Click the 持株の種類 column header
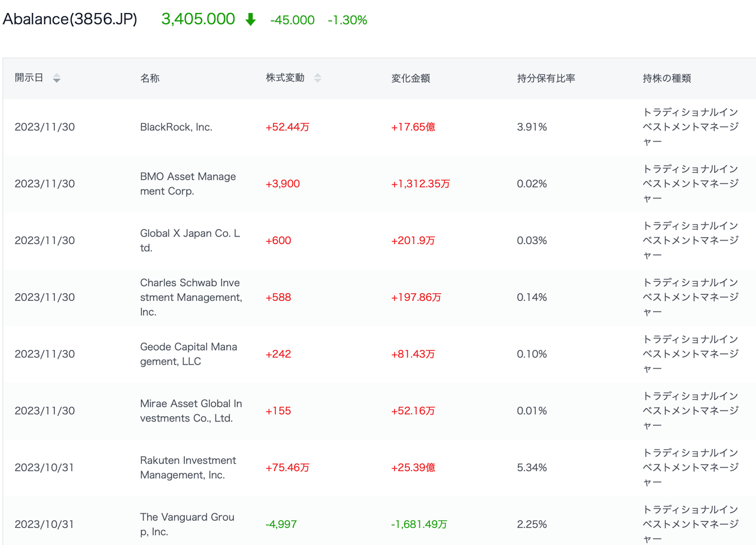The image size is (756, 545). 667,78
